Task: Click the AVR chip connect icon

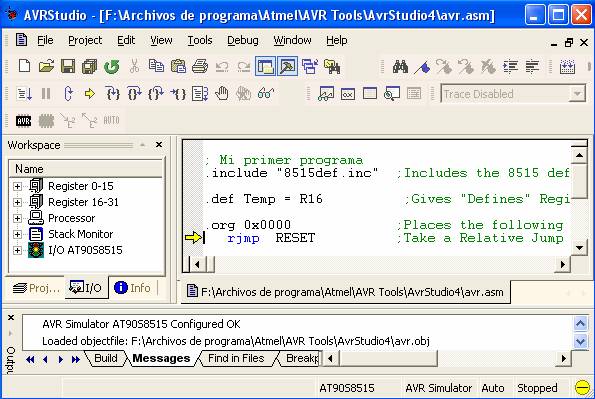Action: click(x=24, y=121)
